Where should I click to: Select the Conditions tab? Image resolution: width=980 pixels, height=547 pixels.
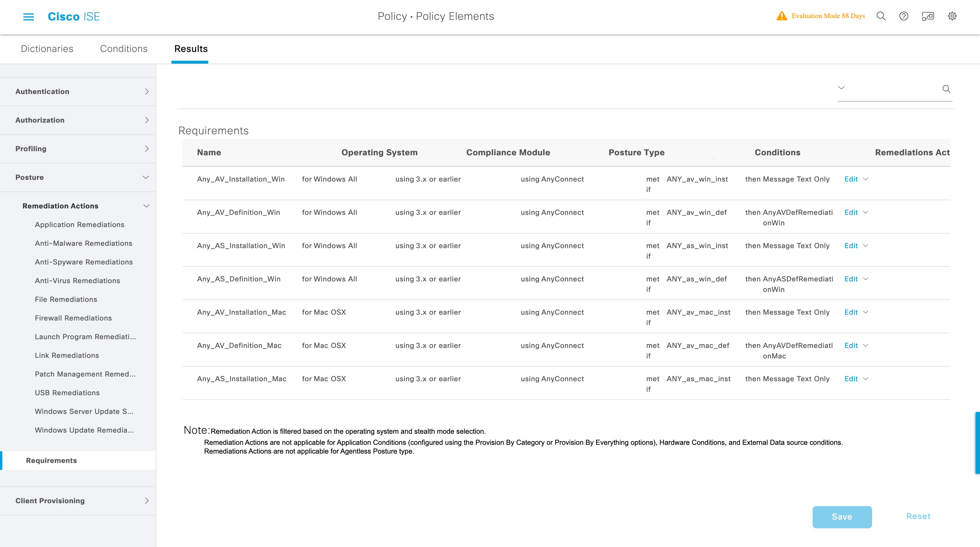(124, 48)
